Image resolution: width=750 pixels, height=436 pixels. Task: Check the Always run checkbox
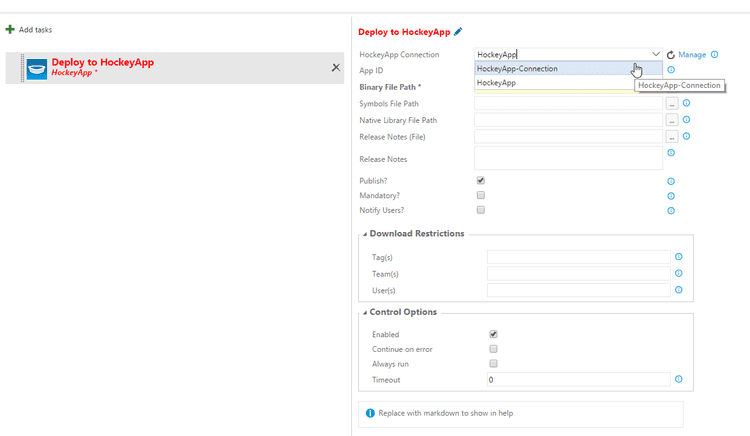[x=493, y=364]
